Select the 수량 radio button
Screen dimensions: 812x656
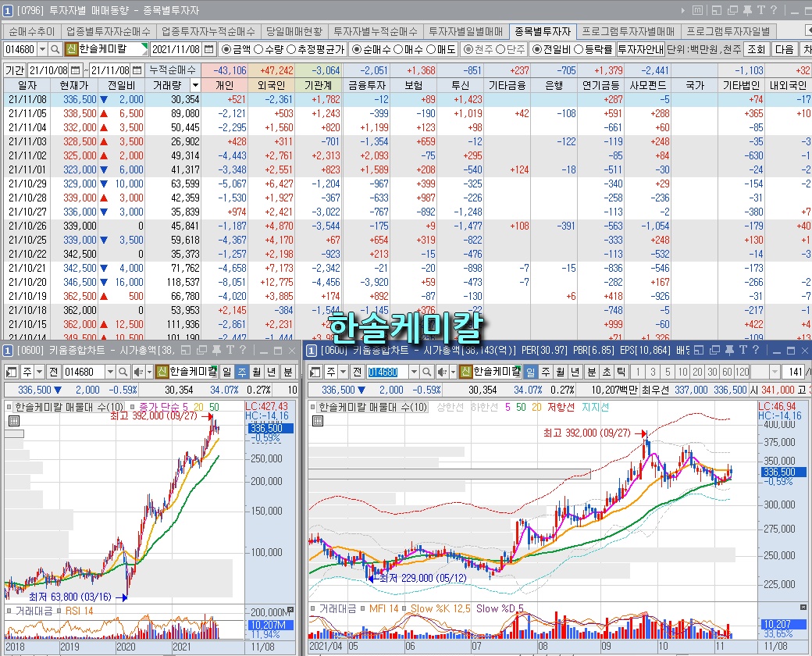(258, 50)
